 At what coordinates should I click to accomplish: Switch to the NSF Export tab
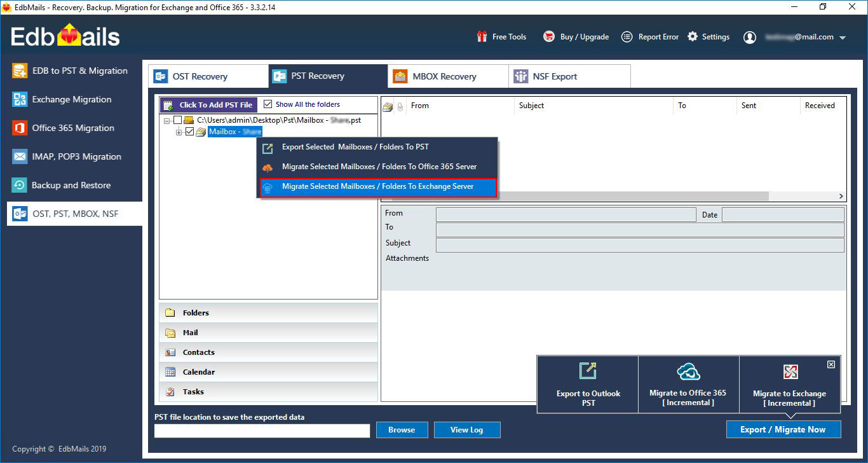[x=569, y=76]
